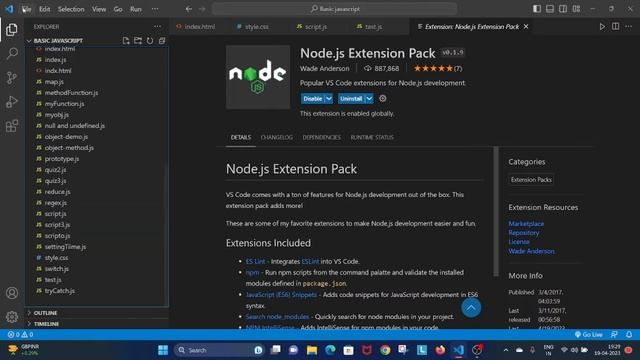Toggle the secondary side bar layout icon

click(x=563, y=9)
